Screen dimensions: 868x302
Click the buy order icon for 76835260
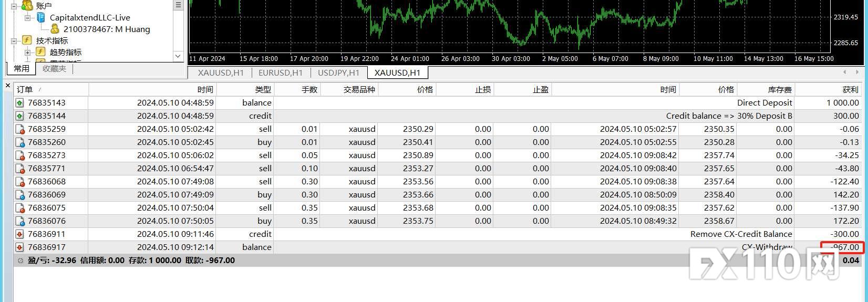coord(20,142)
